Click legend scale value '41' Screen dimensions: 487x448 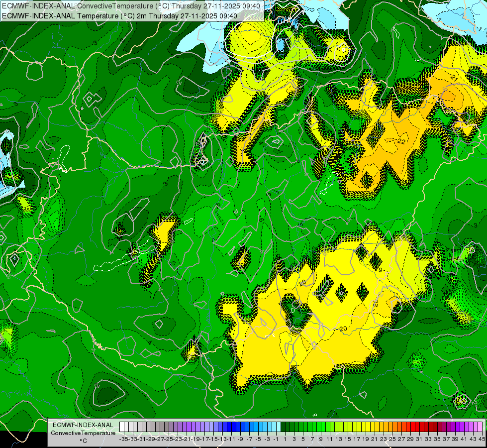point(464,439)
